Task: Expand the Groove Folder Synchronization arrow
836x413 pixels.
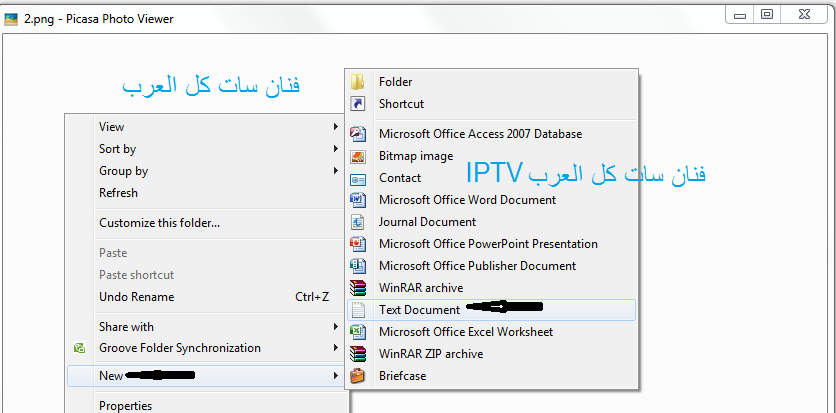Action: [x=335, y=348]
